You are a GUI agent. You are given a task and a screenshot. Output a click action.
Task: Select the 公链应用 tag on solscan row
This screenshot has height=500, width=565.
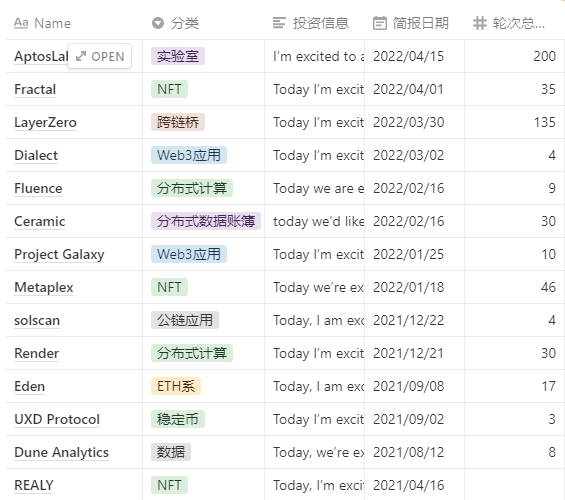click(x=185, y=320)
